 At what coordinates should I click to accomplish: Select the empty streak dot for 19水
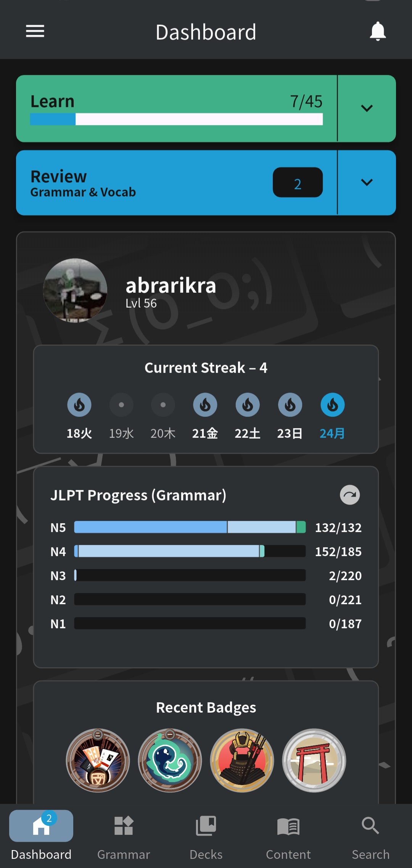[x=121, y=405]
